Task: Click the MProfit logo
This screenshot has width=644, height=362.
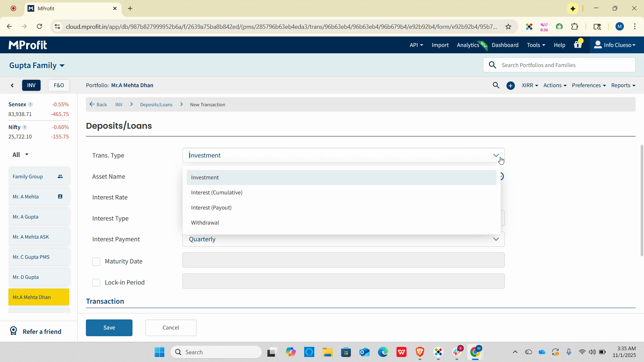Action: (x=28, y=45)
